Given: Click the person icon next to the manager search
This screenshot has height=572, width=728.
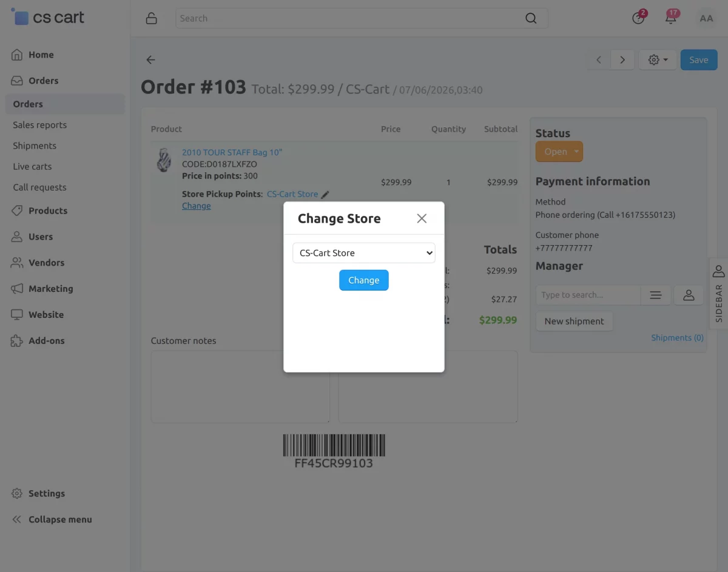Looking at the screenshot, I should (689, 295).
